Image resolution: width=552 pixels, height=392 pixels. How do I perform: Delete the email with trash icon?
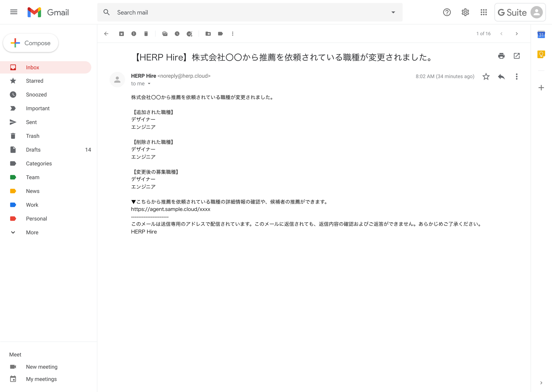click(146, 34)
